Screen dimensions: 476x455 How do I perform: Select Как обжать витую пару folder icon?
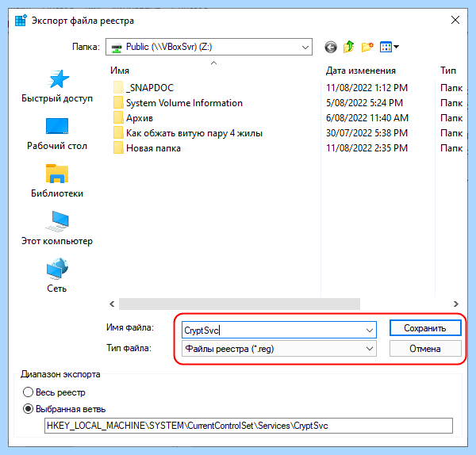coord(118,133)
